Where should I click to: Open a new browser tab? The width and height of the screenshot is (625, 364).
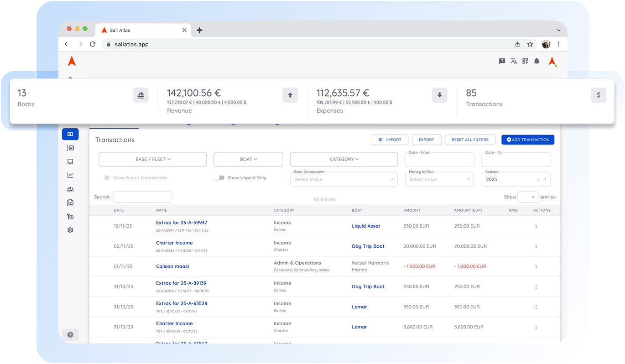(x=199, y=30)
